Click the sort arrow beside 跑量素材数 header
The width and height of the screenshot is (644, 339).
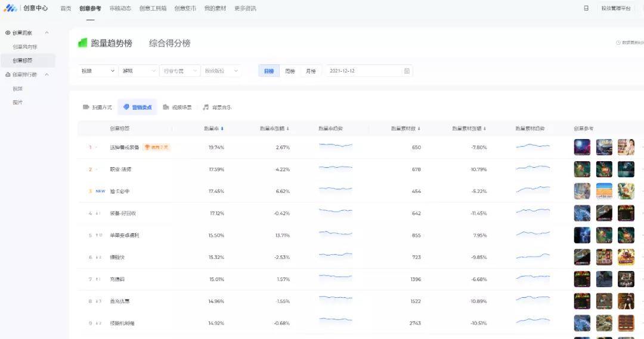pos(419,128)
